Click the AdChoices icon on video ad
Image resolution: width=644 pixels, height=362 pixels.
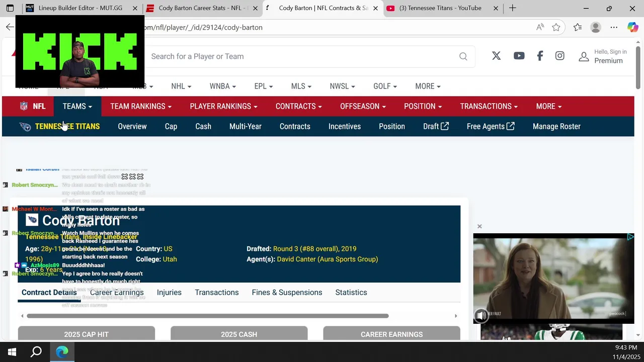(x=630, y=237)
